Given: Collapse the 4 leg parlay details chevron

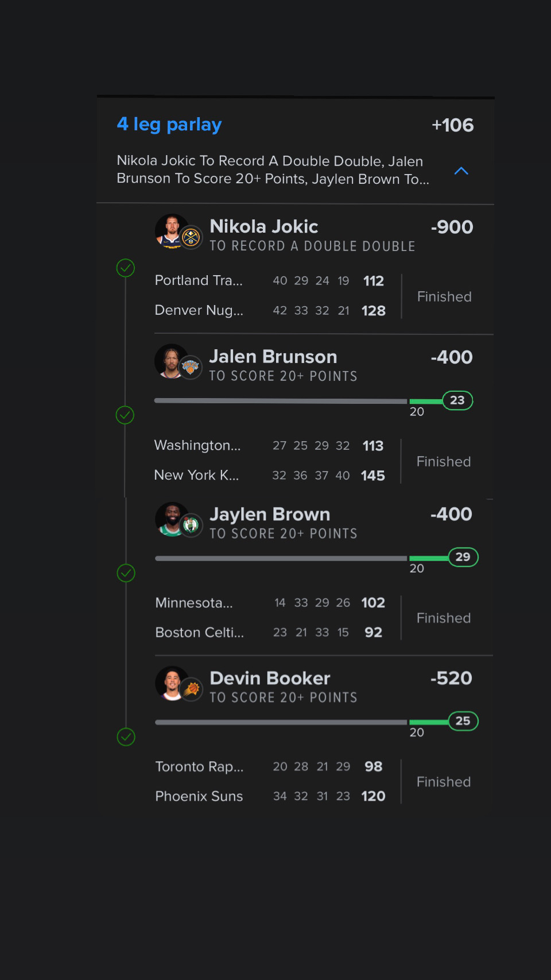Looking at the screenshot, I should (x=461, y=171).
